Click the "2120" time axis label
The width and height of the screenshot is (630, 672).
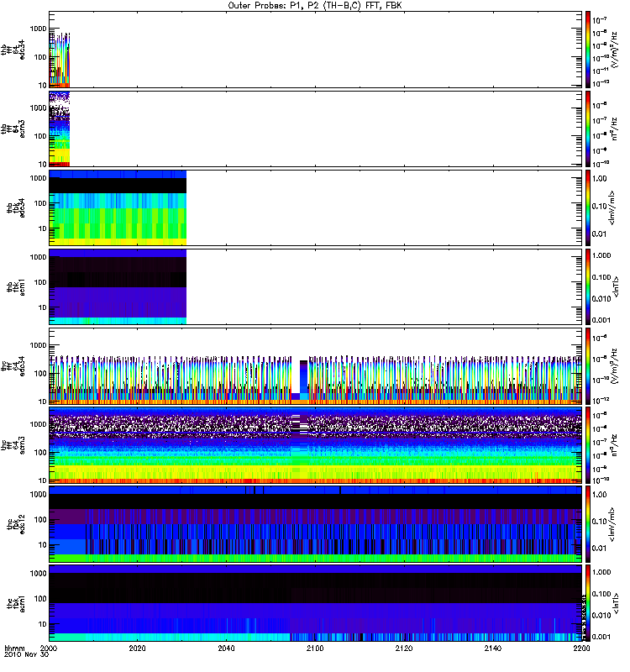point(404,648)
